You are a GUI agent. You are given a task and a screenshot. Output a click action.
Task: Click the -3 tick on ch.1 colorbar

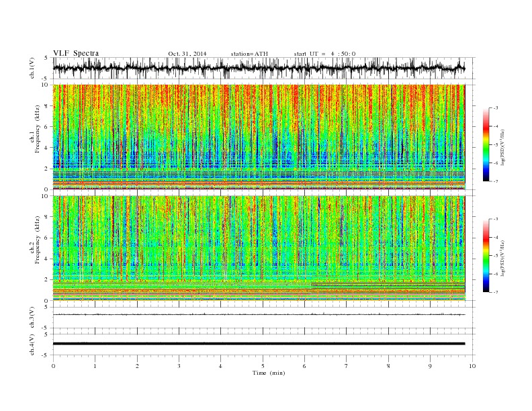coord(496,108)
